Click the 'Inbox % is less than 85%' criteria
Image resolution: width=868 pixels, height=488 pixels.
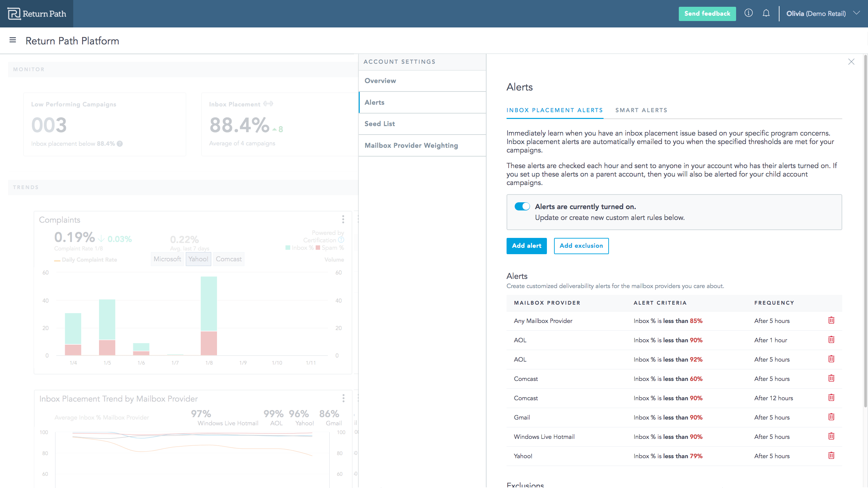pos(668,321)
